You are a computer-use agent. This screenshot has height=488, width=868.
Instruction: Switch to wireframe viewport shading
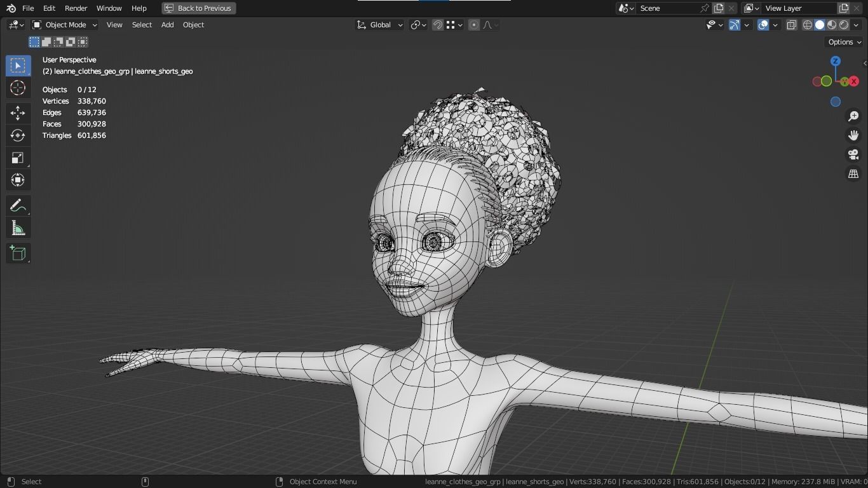tap(808, 25)
